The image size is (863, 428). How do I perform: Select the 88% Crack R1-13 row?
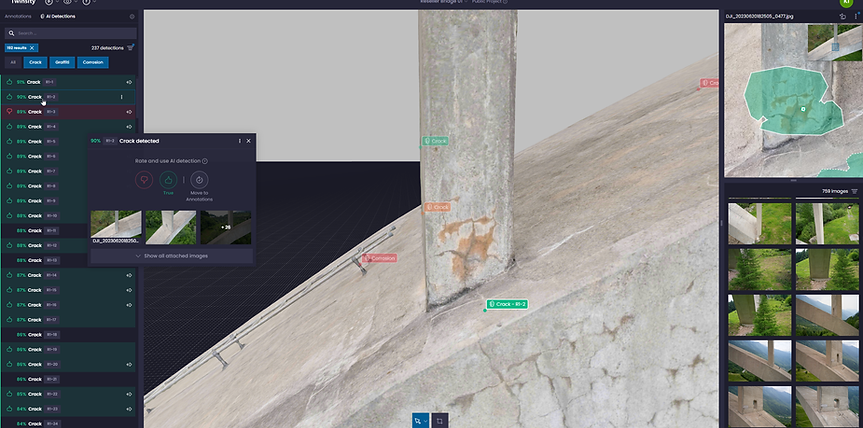(68, 260)
